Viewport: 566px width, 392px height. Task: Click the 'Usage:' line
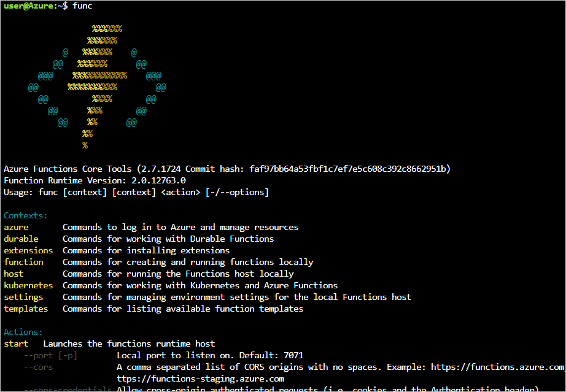136,192
